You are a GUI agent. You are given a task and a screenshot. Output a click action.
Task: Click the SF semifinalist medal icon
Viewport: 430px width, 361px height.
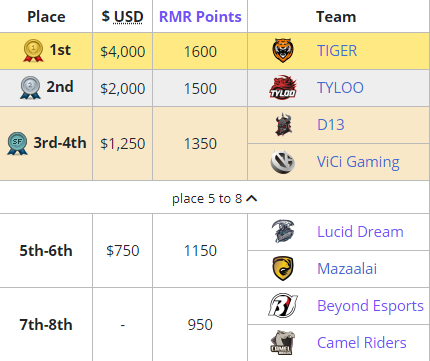(x=17, y=143)
